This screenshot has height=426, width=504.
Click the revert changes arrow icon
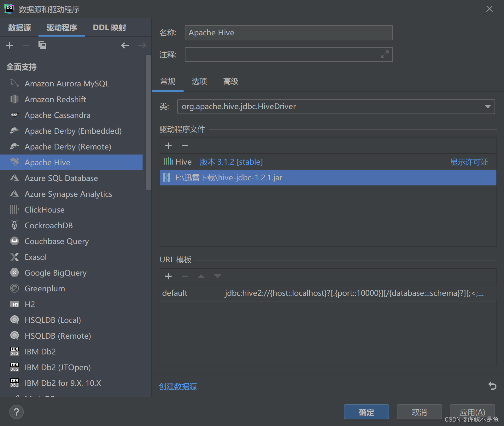coord(492,386)
